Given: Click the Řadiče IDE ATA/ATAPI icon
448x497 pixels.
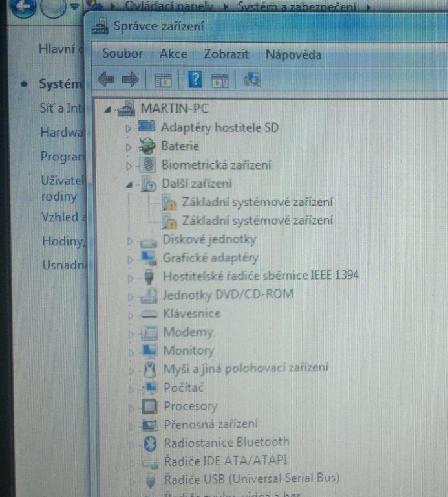Looking at the screenshot, I should tap(150, 463).
